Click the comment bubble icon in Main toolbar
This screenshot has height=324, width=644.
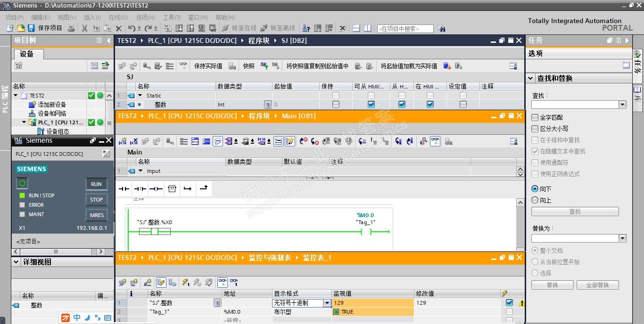(218, 141)
